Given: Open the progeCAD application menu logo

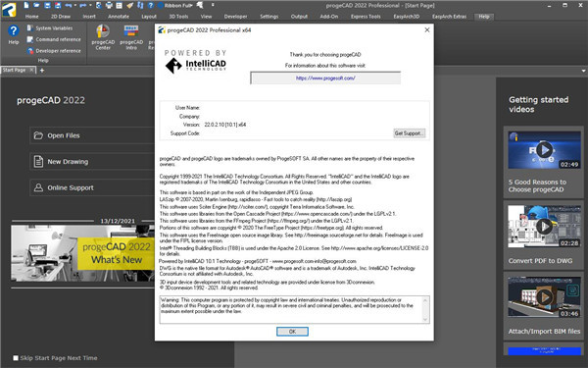Looking at the screenshot, I should 9,9.
